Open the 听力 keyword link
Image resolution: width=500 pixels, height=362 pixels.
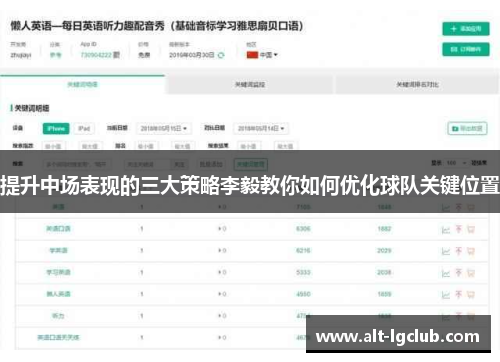click(58, 316)
